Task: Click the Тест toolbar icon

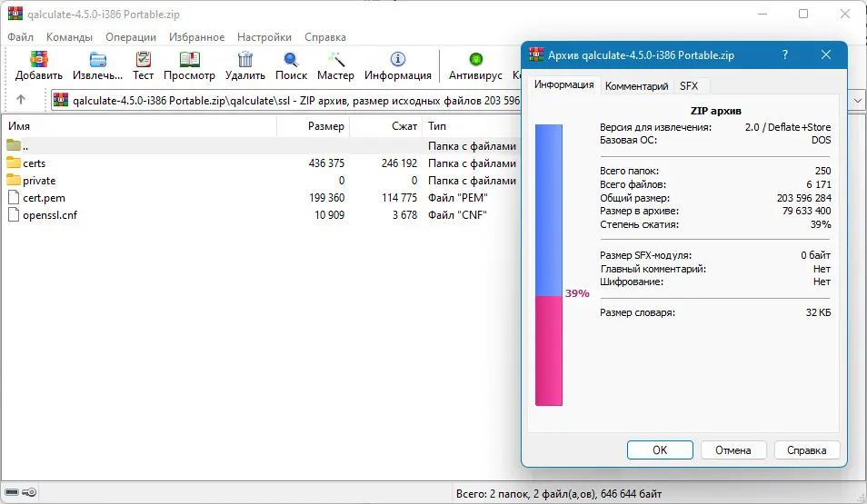Action: (144, 59)
